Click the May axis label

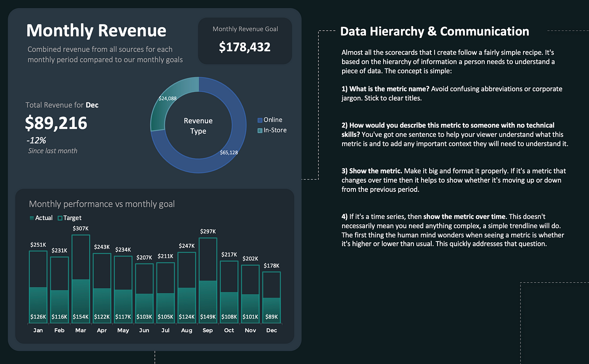click(x=123, y=330)
